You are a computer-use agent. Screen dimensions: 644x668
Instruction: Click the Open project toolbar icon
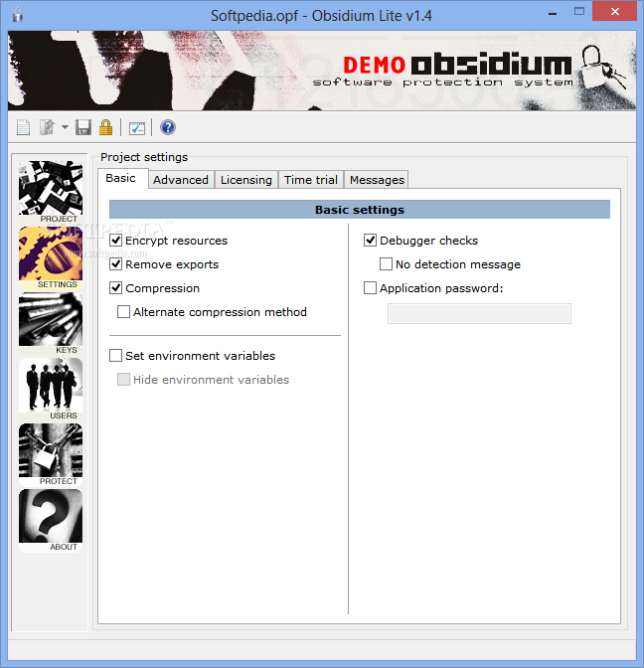[47, 127]
